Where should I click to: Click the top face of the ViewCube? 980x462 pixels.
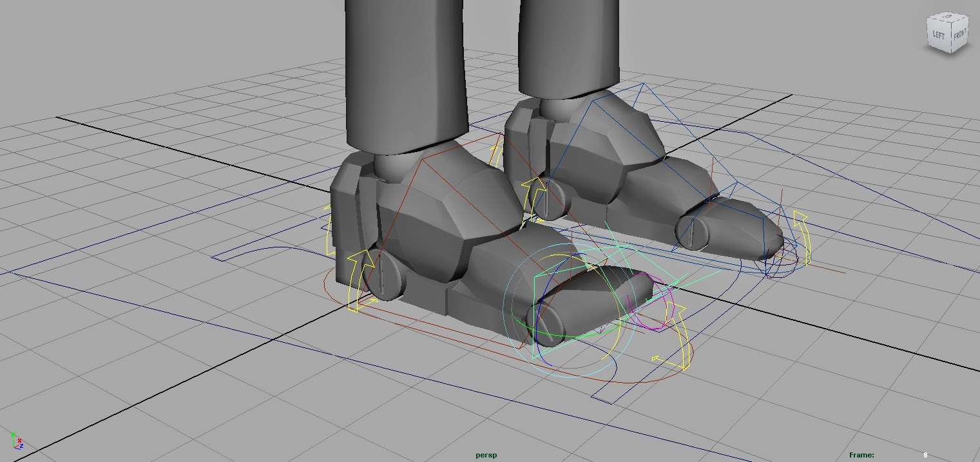pos(947,17)
